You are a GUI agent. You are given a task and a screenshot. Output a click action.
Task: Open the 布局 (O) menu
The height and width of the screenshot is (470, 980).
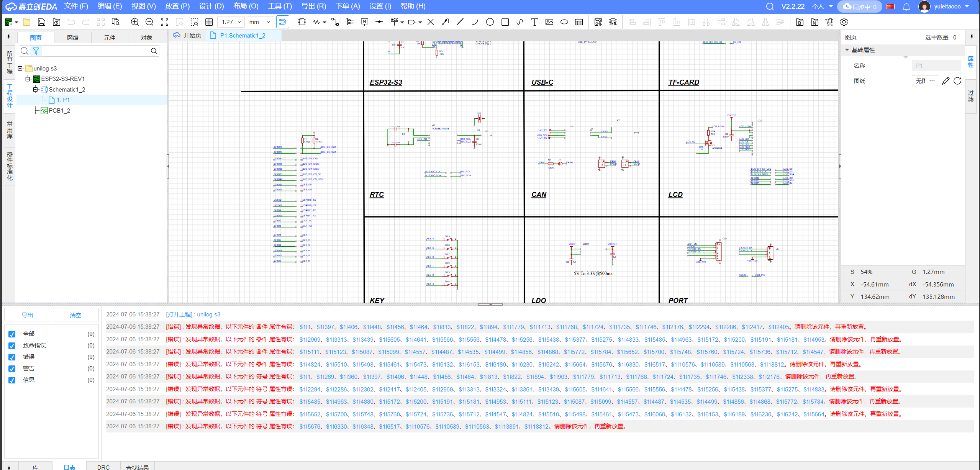[x=246, y=6]
